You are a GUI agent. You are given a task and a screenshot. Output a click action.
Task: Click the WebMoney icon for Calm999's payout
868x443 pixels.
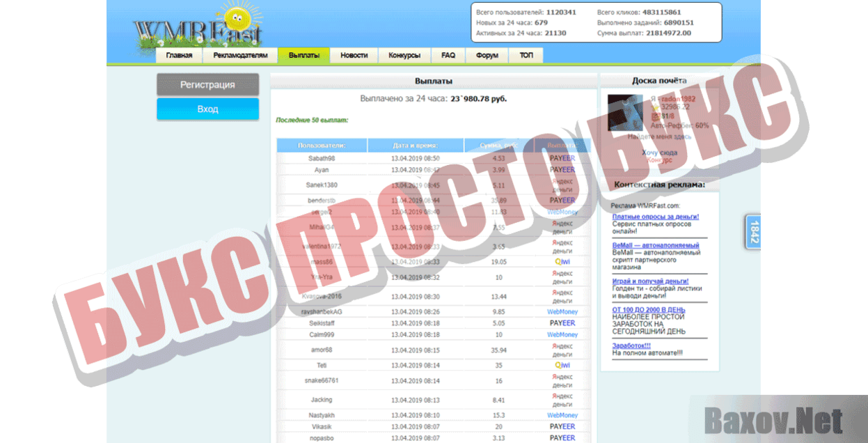pyautogui.click(x=561, y=334)
